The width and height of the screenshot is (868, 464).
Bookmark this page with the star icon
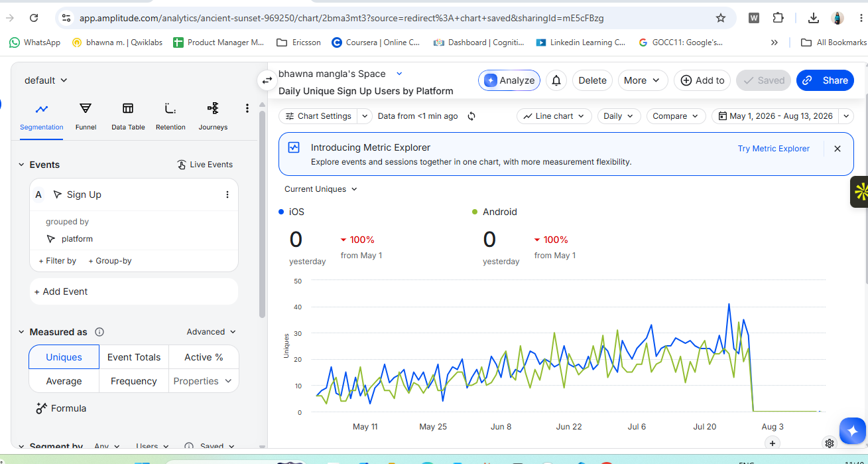[x=721, y=18]
